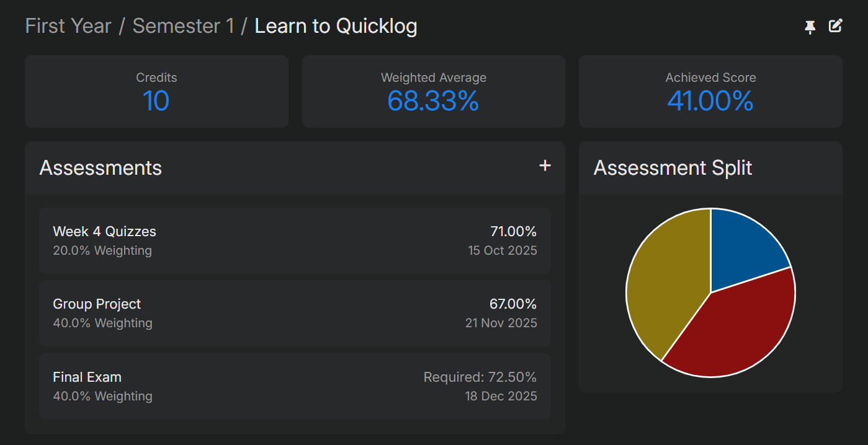Click the edit module pencil icon

836,26
